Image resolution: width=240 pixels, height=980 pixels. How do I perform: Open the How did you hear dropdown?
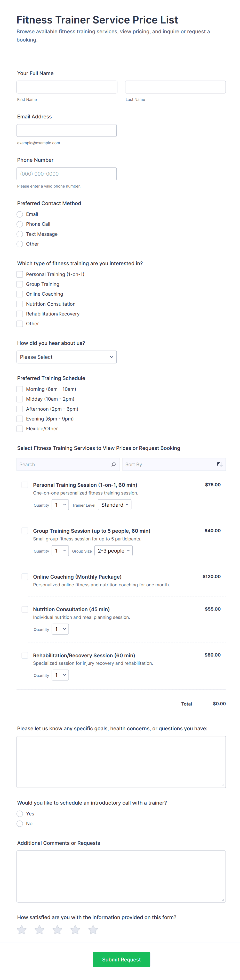67,357
